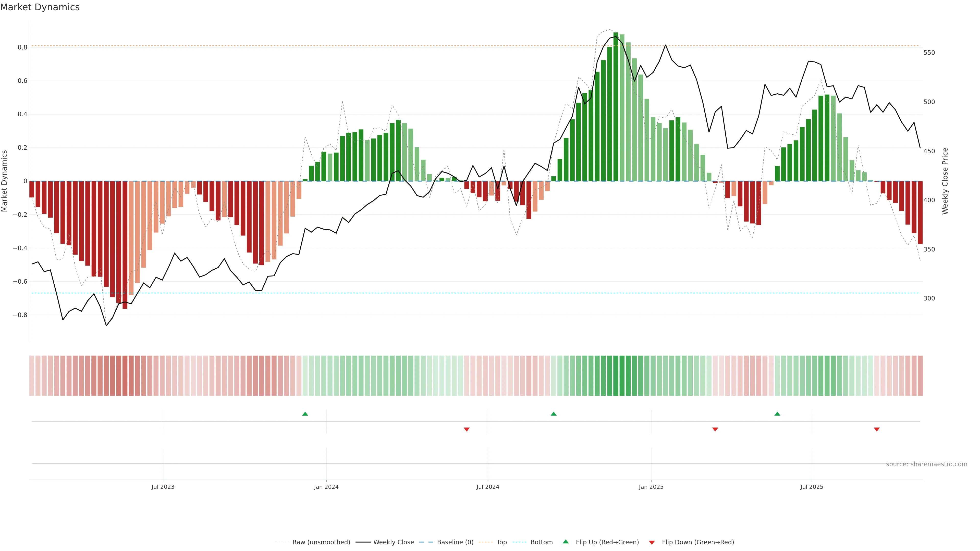
Task: Click the 550 right-axis price label
Action: click(929, 53)
